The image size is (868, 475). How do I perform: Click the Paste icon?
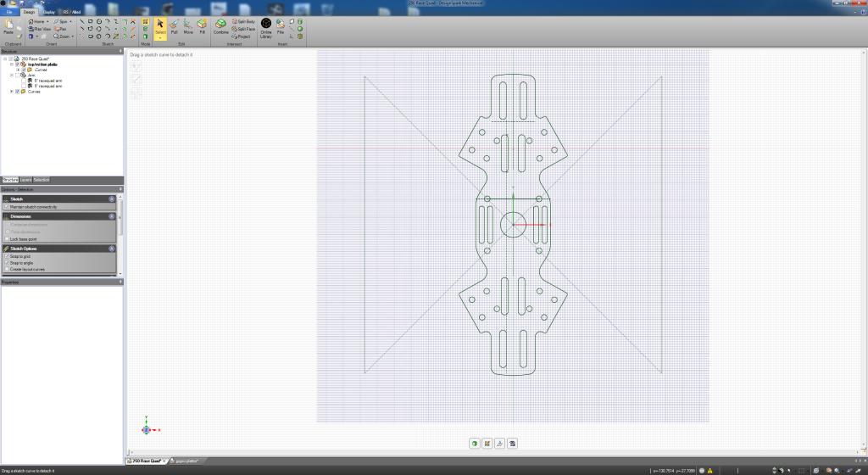pos(8,26)
